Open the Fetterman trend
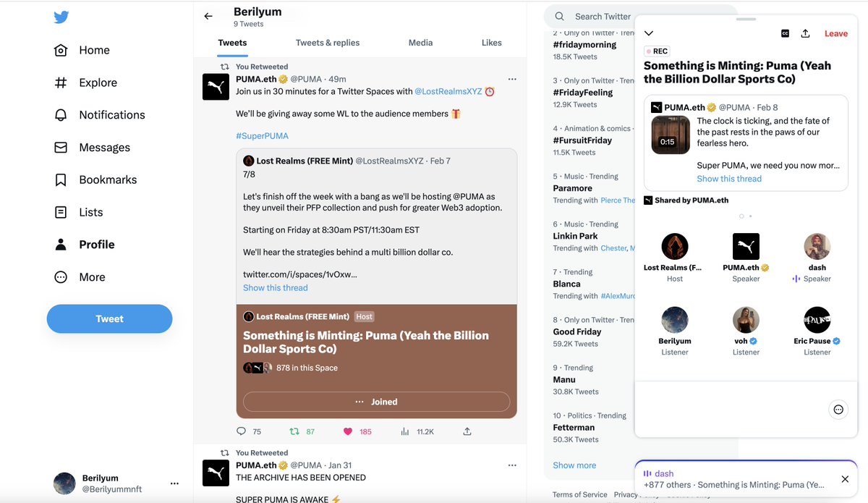 [574, 427]
